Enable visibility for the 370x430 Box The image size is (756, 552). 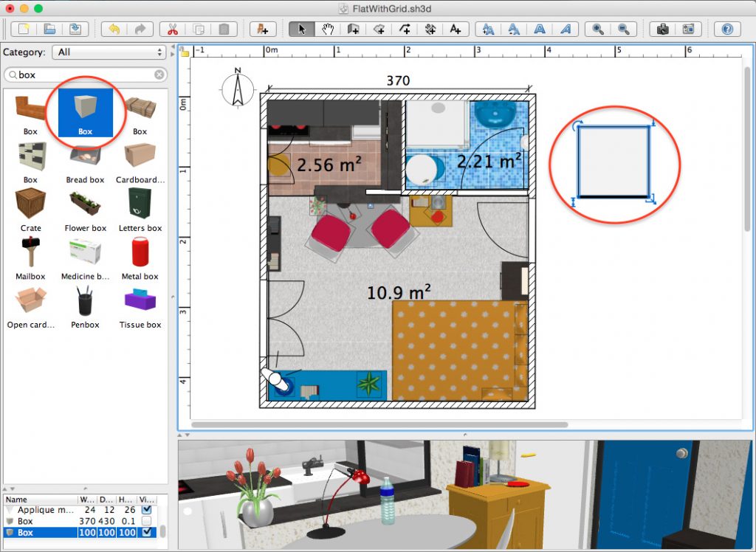pyautogui.click(x=147, y=521)
